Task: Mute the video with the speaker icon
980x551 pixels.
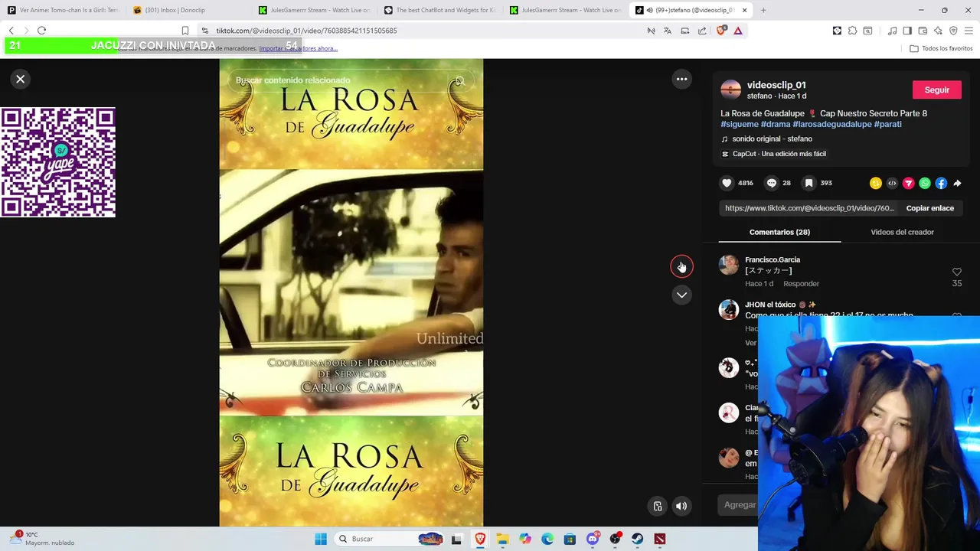Action: [681, 506]
